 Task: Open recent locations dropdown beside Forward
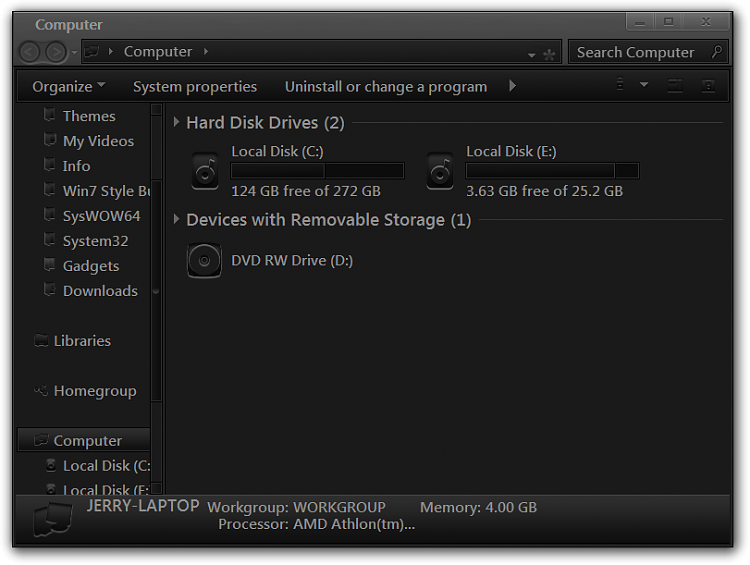click(x=74, y=52)
